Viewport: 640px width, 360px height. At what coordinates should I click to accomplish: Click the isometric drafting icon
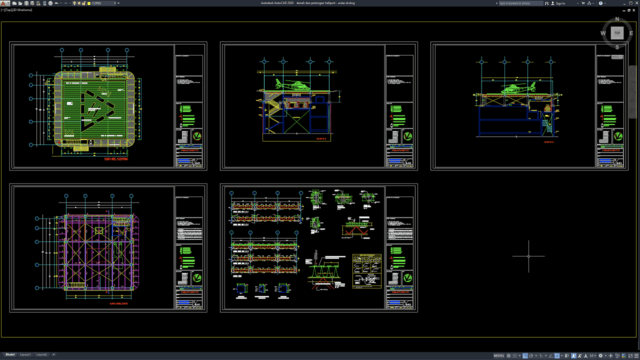click(x=541, y=356)
